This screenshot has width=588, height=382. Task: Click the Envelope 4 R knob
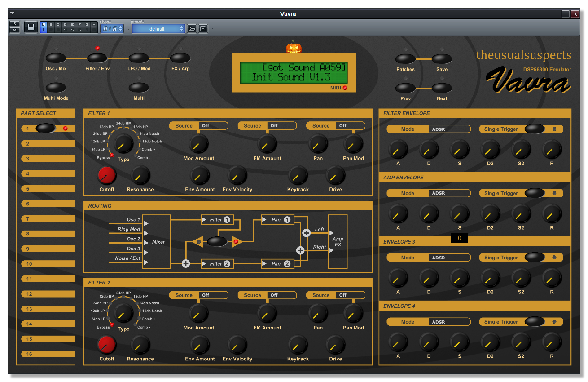click(552, 342)
